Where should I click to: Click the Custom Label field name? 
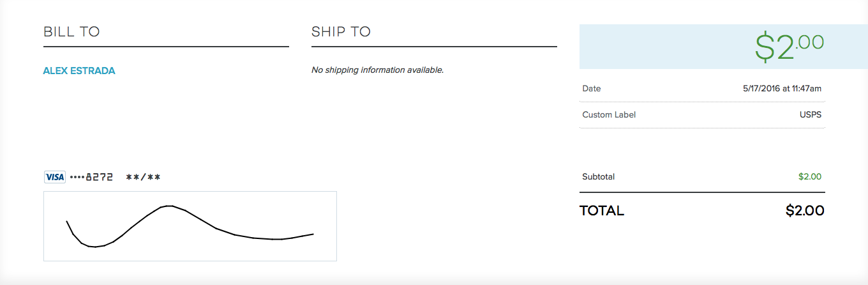[x=609, y=115]
